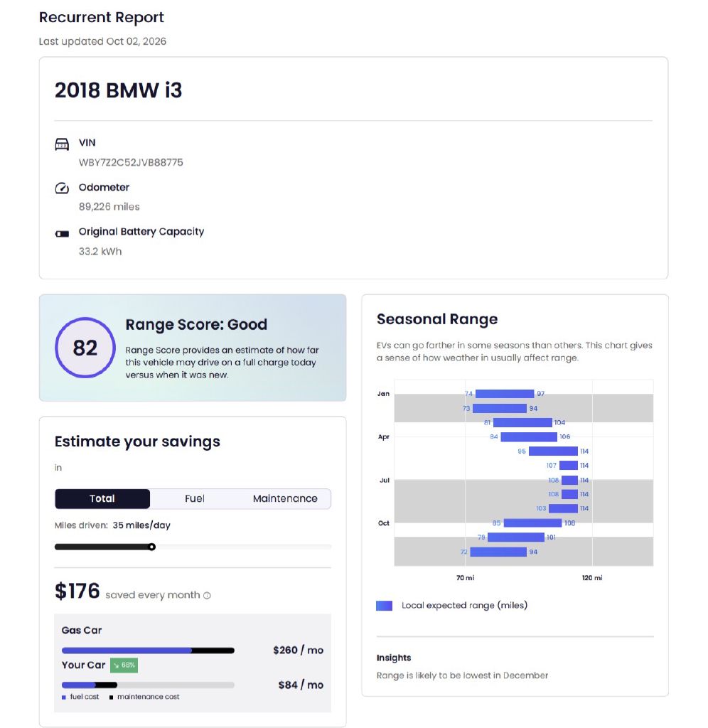This screenshot has height=728, width=708.
Task: Click the odometer value 89,226 miles
Action: 109,207
